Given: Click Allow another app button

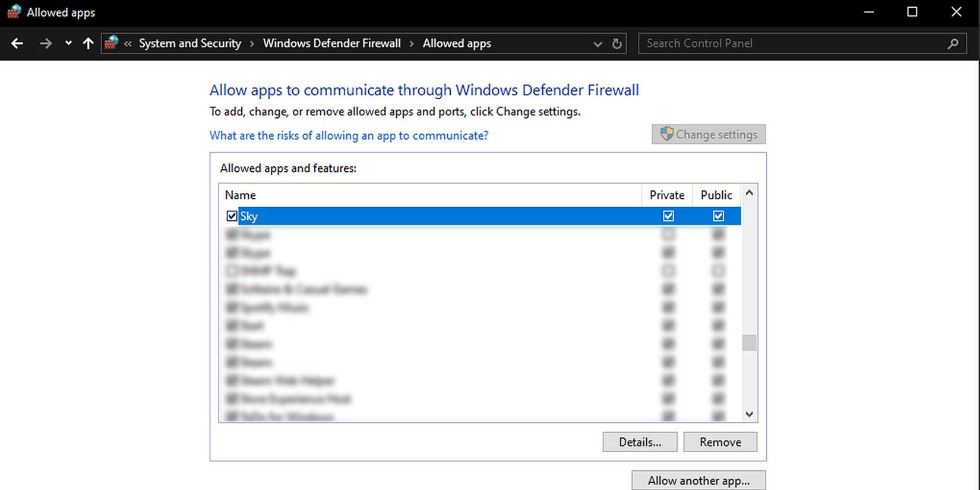Looking at the screenshot, I should pos(698,480).
